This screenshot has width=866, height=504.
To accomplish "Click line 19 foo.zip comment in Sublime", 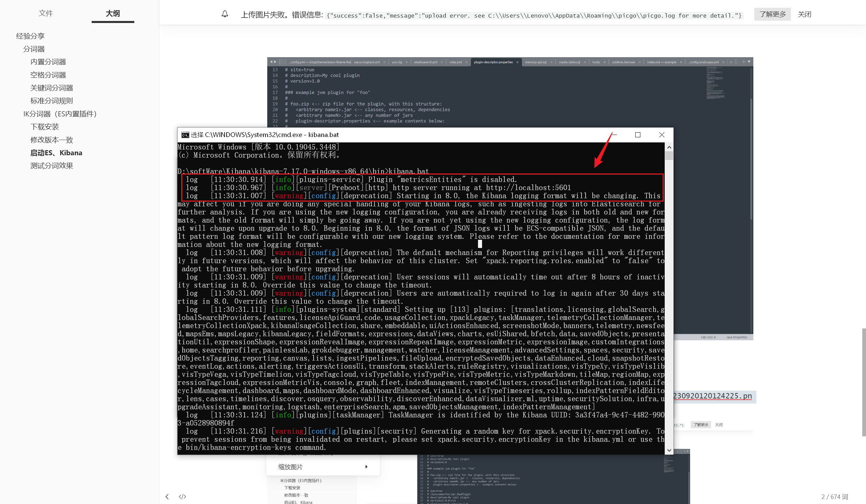I will 363,104.
